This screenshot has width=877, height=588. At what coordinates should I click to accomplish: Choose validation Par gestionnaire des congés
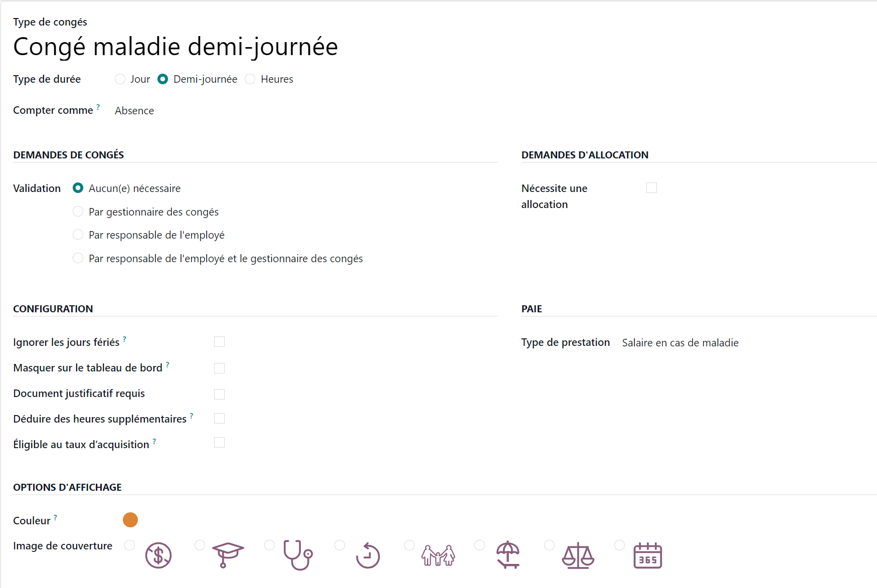78,212
